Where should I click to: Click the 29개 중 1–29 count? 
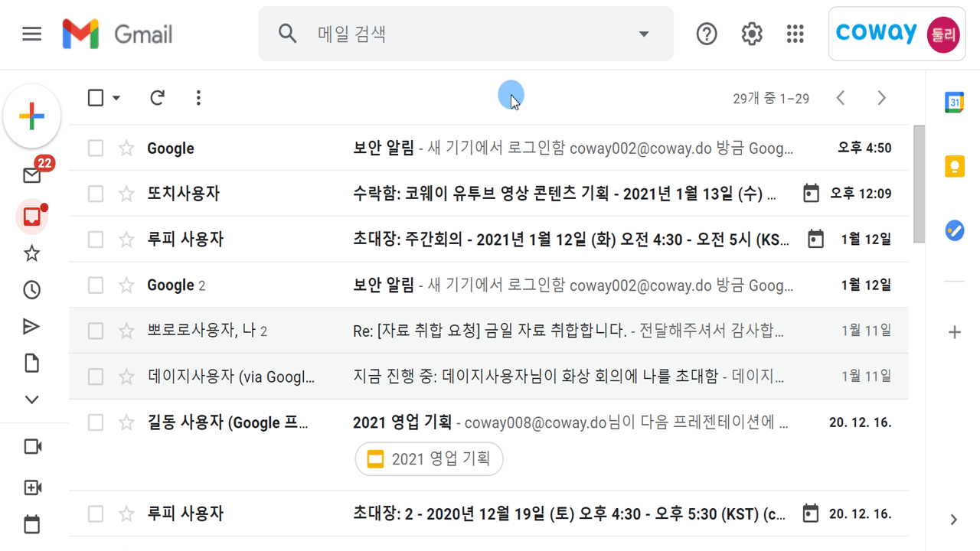[771, 99]
